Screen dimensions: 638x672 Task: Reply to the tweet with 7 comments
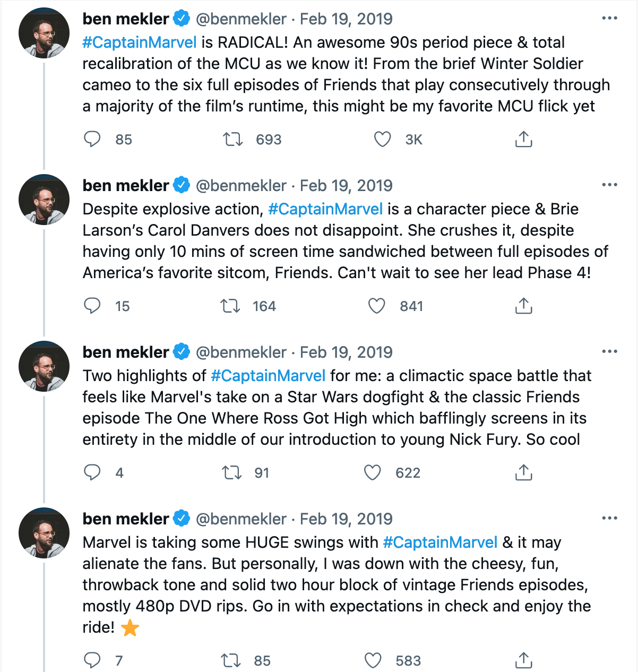point(92,660)
